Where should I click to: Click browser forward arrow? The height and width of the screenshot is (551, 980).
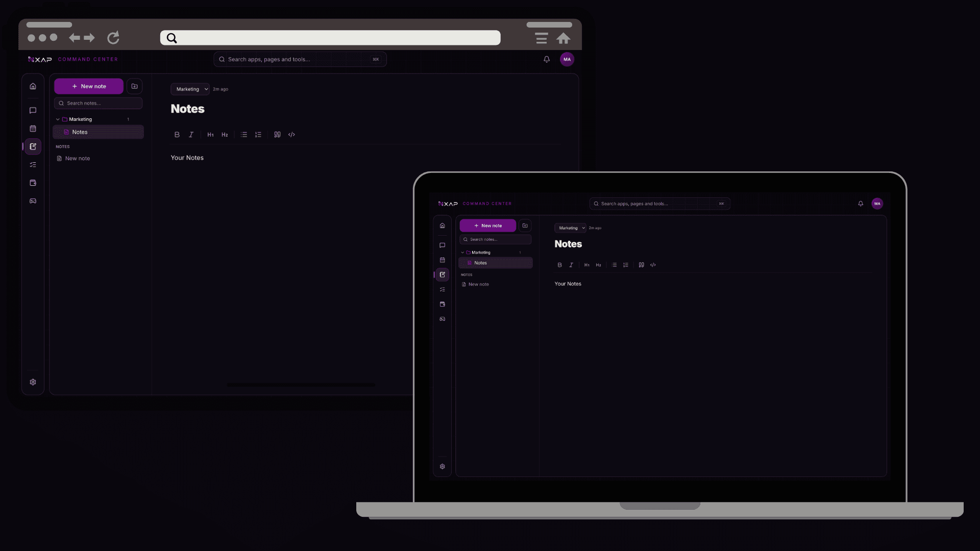(x=89, y=38)
